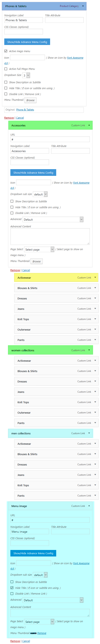The height and width of the screenshot is (644, 100).
Task: Enable the Active Full Mega Menu checkbox
Action: pos(6,69)
